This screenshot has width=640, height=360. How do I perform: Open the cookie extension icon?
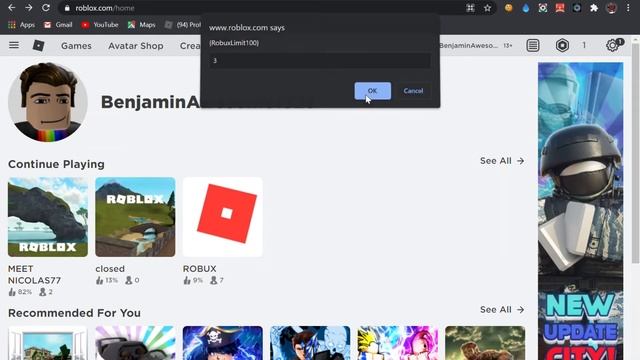(509, 8)
